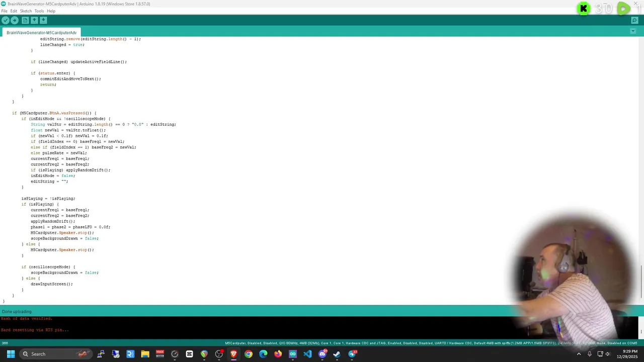Open Discord from the taskbar

pyautogui.click(x=323, y=354)
